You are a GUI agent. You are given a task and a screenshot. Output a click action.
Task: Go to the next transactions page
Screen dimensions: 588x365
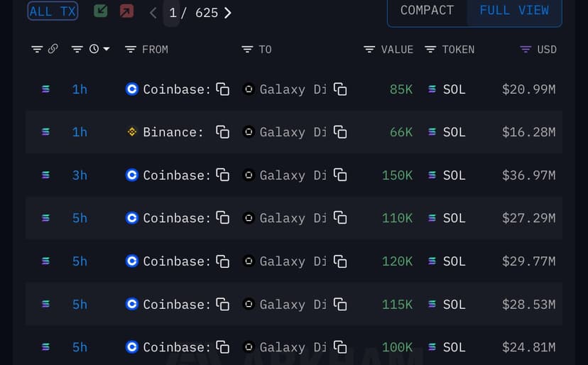click(228, 13)
